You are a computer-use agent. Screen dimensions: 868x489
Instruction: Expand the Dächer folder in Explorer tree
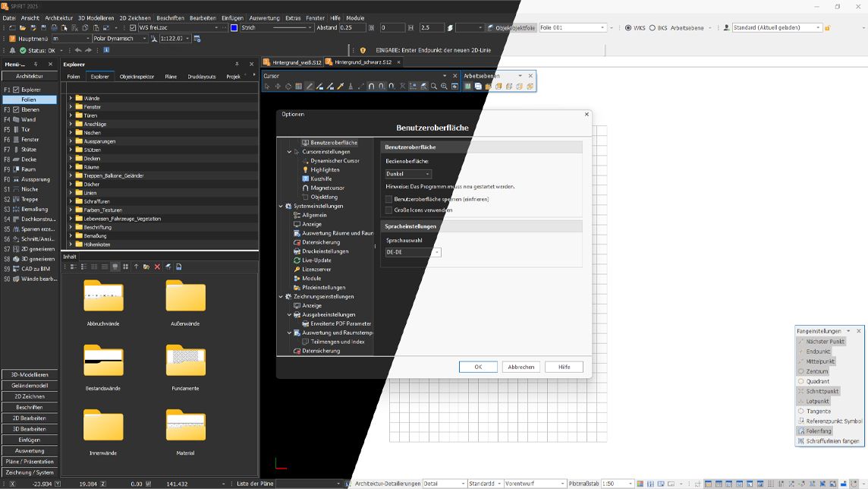[71, 184]
